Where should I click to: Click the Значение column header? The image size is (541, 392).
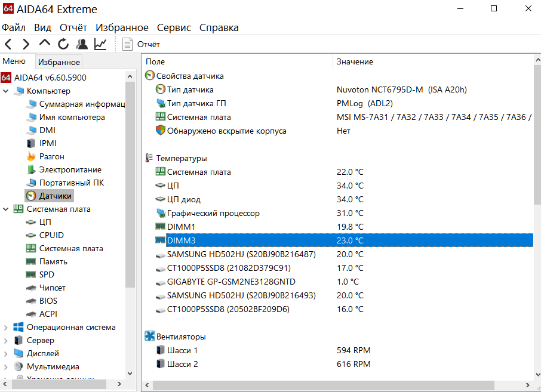pos(355,61)
